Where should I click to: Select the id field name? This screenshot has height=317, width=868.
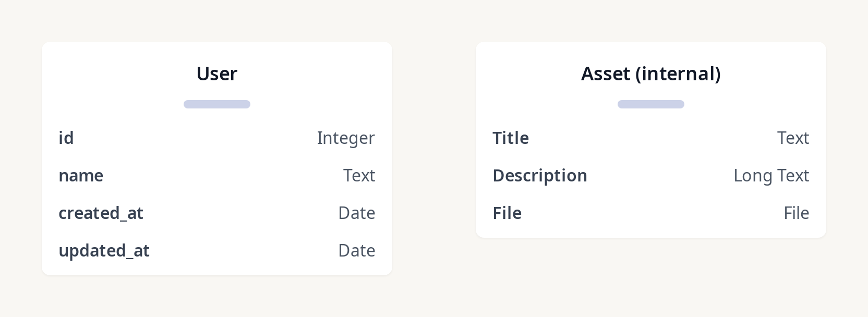pos(66,138)
